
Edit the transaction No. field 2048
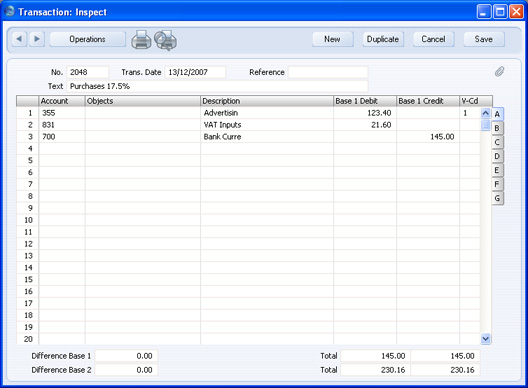pyautogui.click(x=88, y=72)
